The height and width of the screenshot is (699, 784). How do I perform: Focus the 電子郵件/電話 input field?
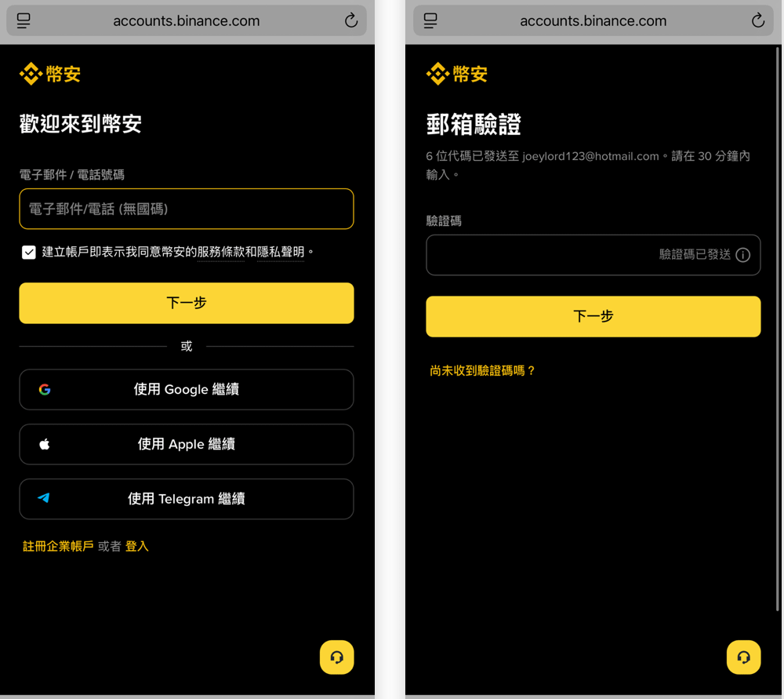coord(187,209)
